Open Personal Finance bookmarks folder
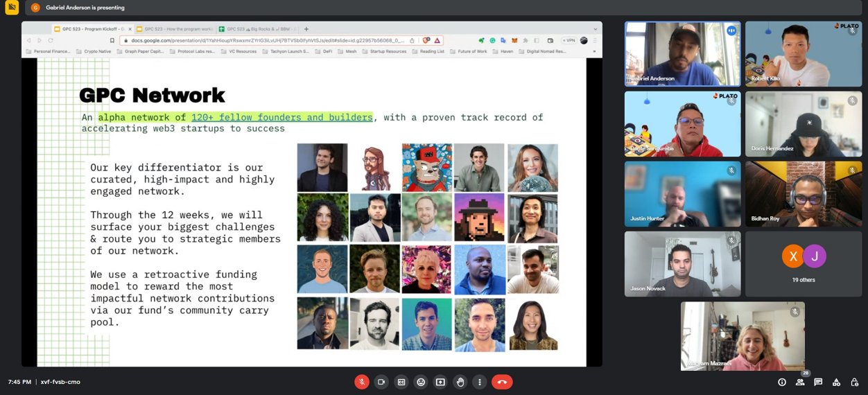 tap(49, 51)
